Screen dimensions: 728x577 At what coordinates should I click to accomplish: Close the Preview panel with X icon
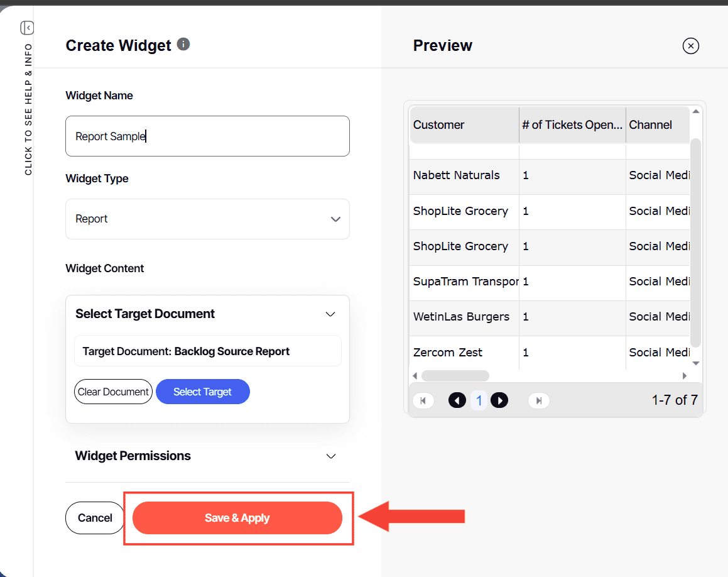690,46
